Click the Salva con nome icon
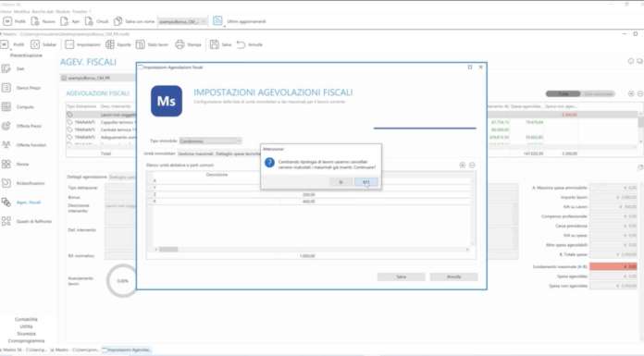644x356 pixels. click(118, 21)
